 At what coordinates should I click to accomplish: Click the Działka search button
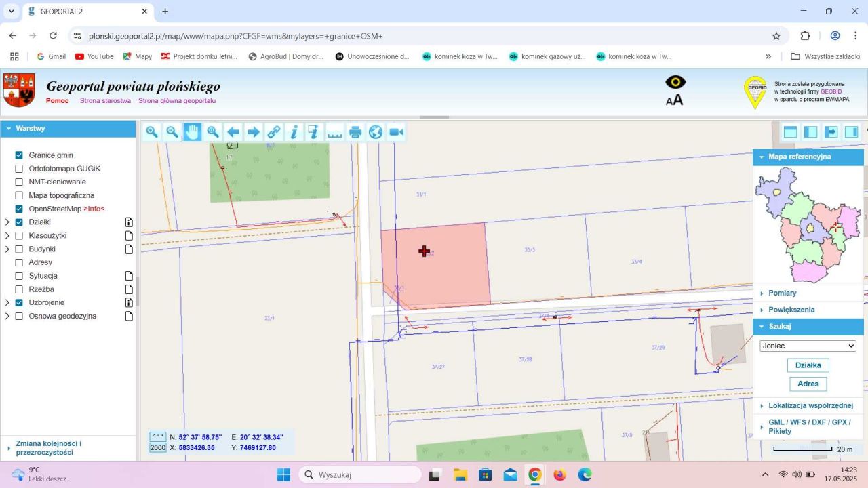[808, 365]
